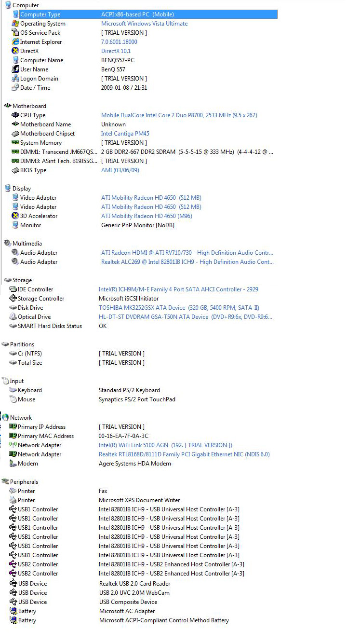The height and width of the screenshot is (644, 347).
Task: Click the DirectX row icon
Action: pyautogui.click(x=15, y=51)
